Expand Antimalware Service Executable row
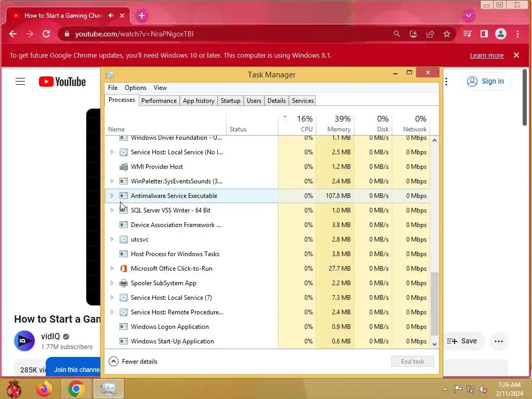The width and height of the screenshot is (532, 399). 112,196
